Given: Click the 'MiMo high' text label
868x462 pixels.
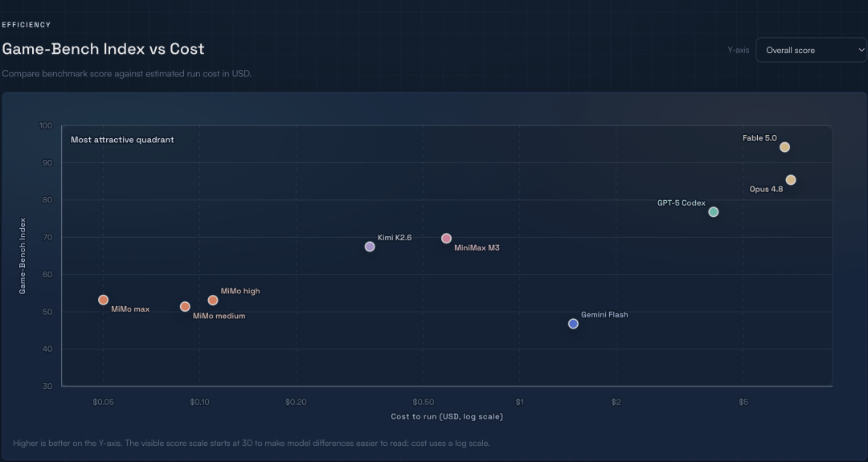Looking at the screenshot, I should click(240, 291).
